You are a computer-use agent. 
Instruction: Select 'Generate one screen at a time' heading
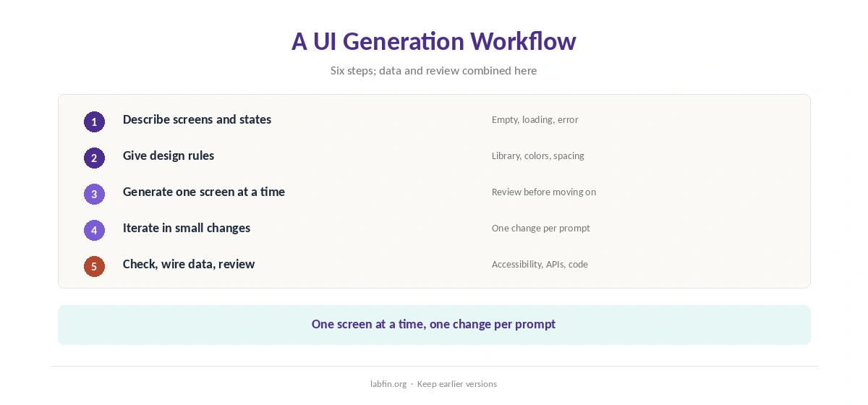(204, 192)
